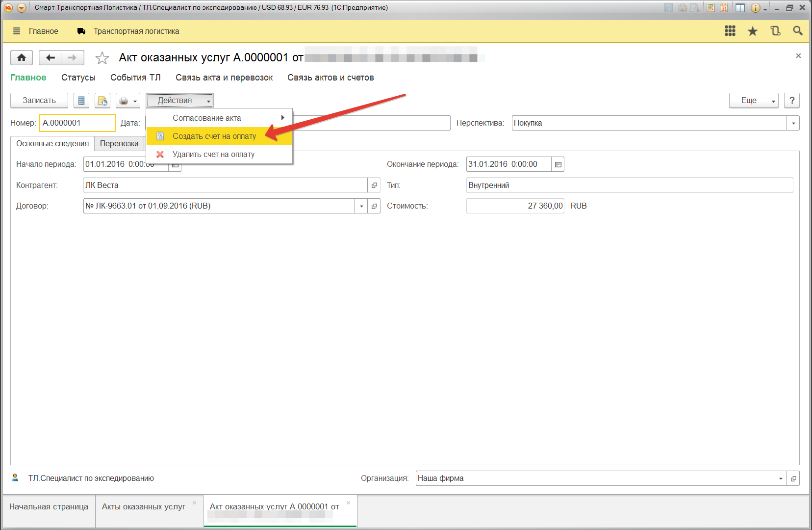The height and width of the screenshot is (530, 812).
Task: Click the RUB currency label
Action: 579,206
